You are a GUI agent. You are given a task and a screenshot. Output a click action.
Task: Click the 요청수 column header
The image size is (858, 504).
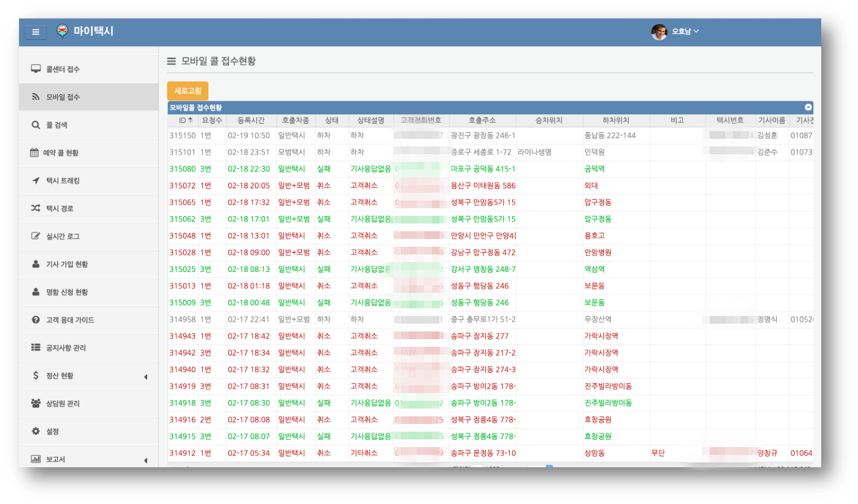click(x=212, y=120)
